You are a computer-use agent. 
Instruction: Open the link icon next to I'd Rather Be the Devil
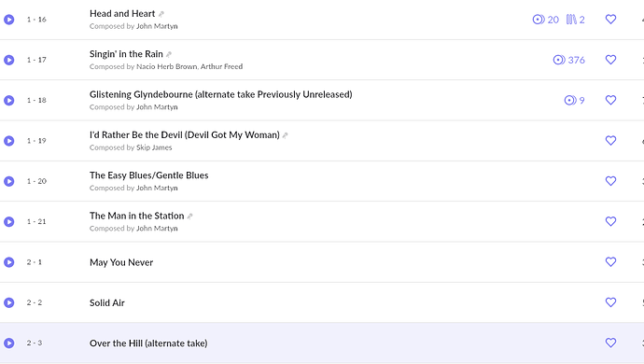pos(285,135)
